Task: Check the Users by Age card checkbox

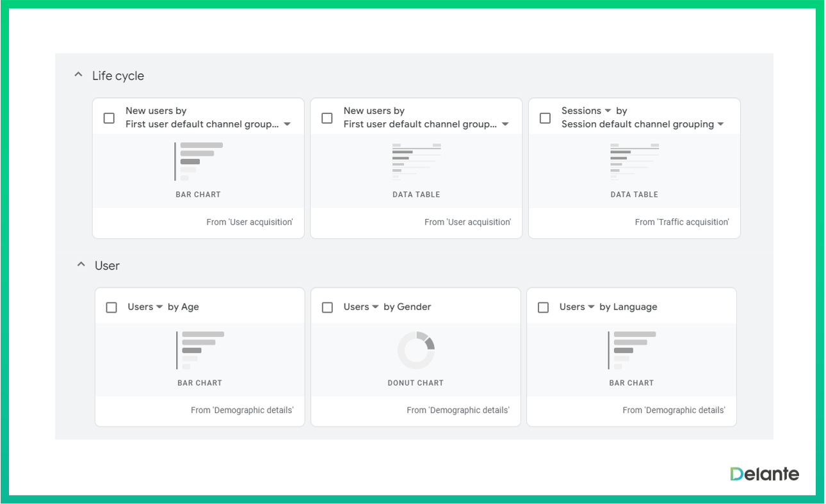Action: 111,307
